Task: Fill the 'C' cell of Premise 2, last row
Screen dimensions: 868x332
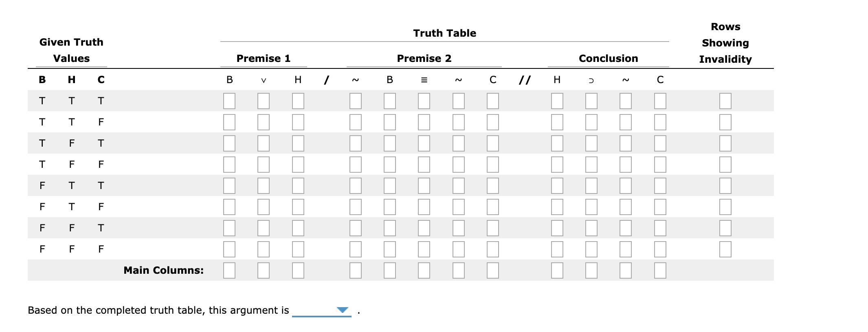Action: point(493,249)
